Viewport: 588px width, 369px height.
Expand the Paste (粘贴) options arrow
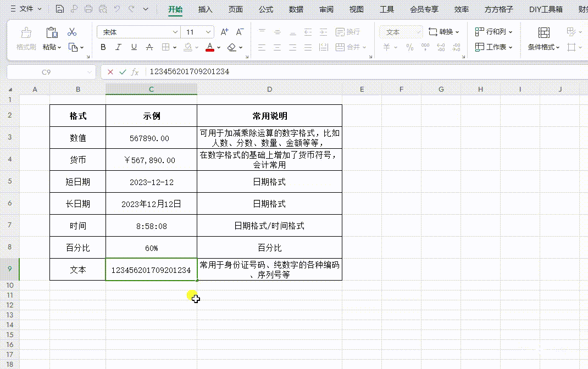coord(59,48)
